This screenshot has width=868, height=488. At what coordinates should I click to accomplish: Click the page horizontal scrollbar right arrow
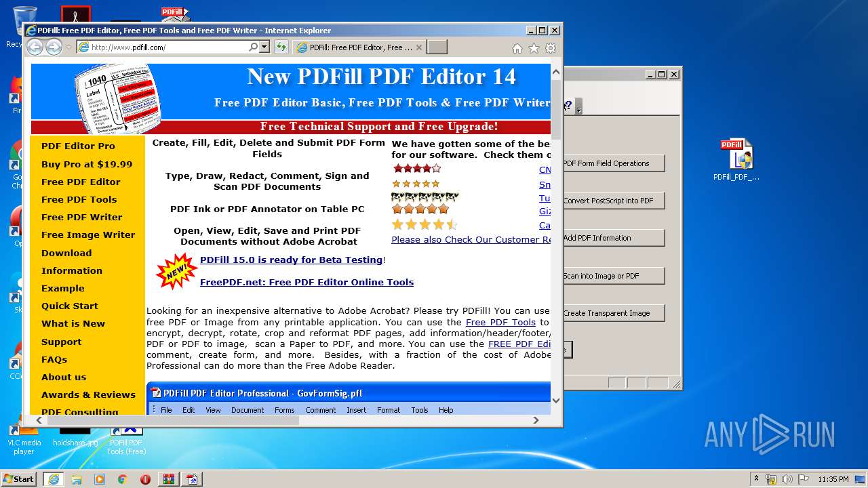coord(536,420)
